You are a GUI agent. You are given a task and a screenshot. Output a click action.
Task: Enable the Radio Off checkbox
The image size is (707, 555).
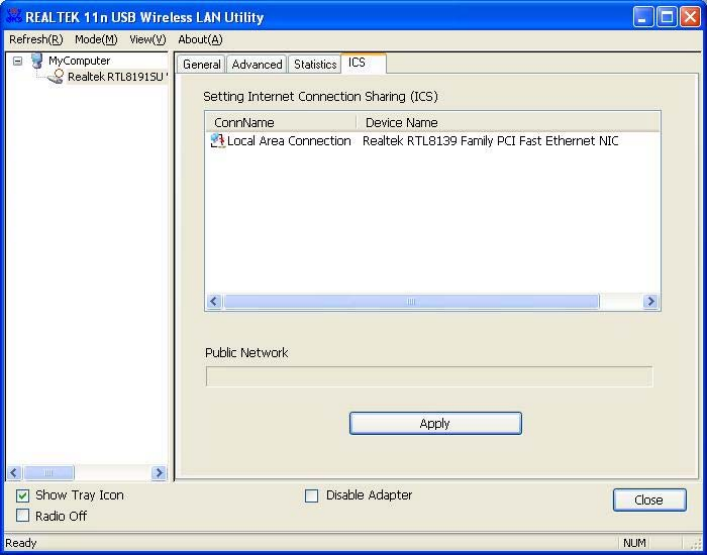click(23, 515)
